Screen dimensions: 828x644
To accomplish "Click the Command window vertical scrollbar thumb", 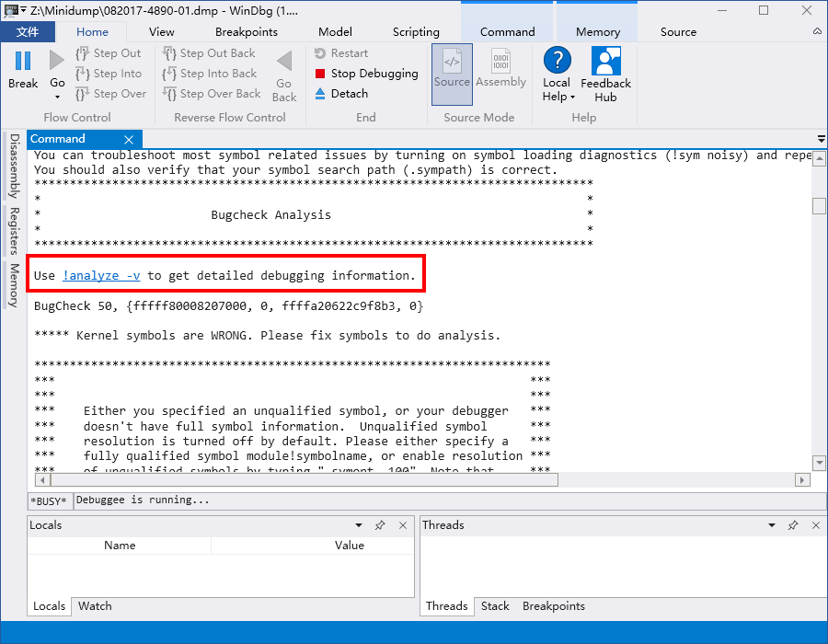I will (819, 205).
